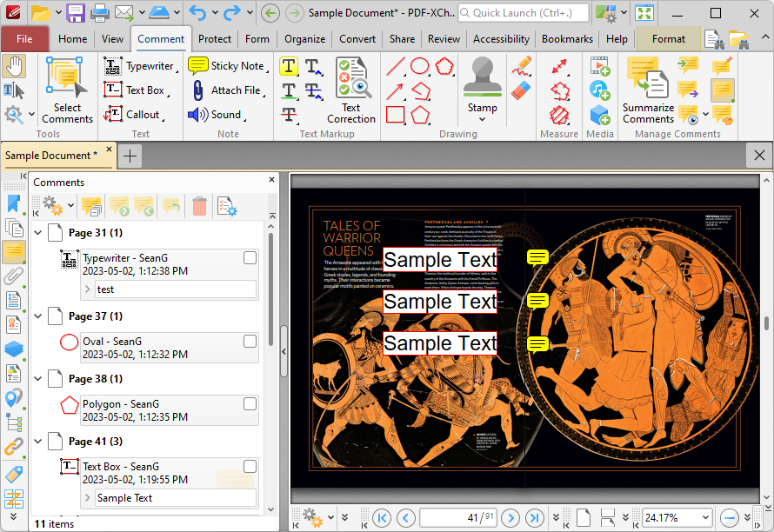Open the Format tab

tap(669, 39)
